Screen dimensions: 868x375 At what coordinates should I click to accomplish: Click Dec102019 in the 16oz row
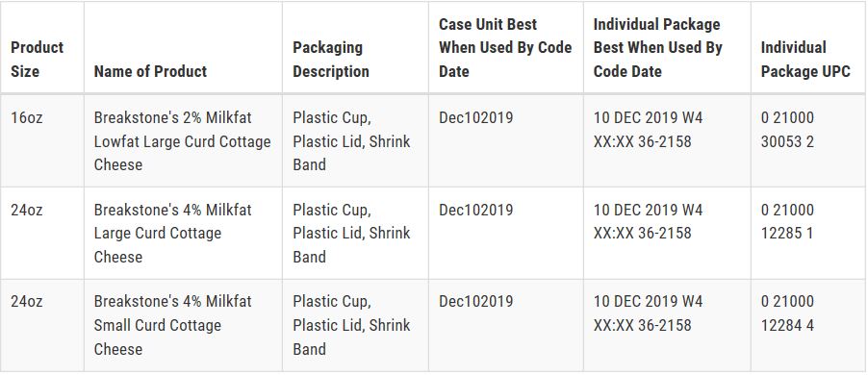(x=476, y=118)
